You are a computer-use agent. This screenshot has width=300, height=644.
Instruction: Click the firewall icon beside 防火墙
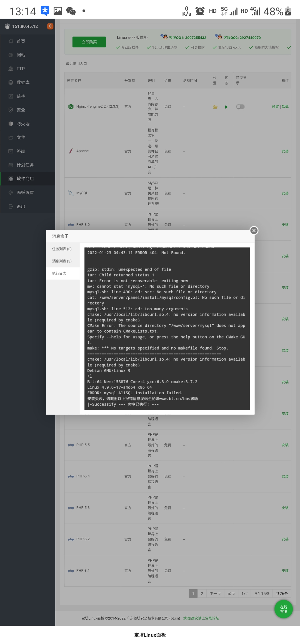(x=11, y=124)
